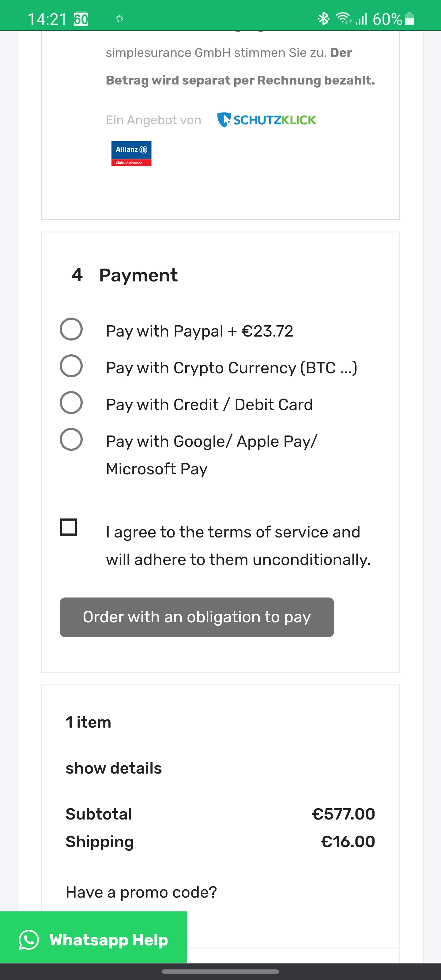Tap the 1 item order summary heading
The height and width of the screenshot is (980, 441).
(x=88, y=722)
